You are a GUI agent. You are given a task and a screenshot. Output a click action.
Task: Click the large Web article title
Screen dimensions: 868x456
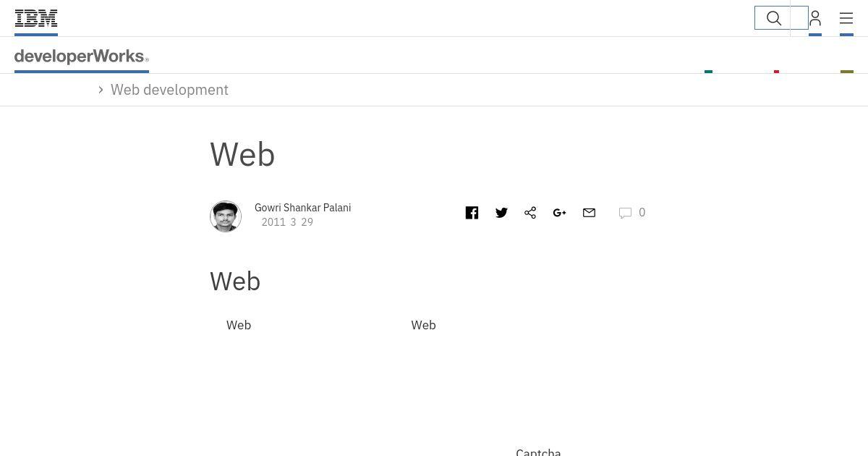(x=242, y=155)
